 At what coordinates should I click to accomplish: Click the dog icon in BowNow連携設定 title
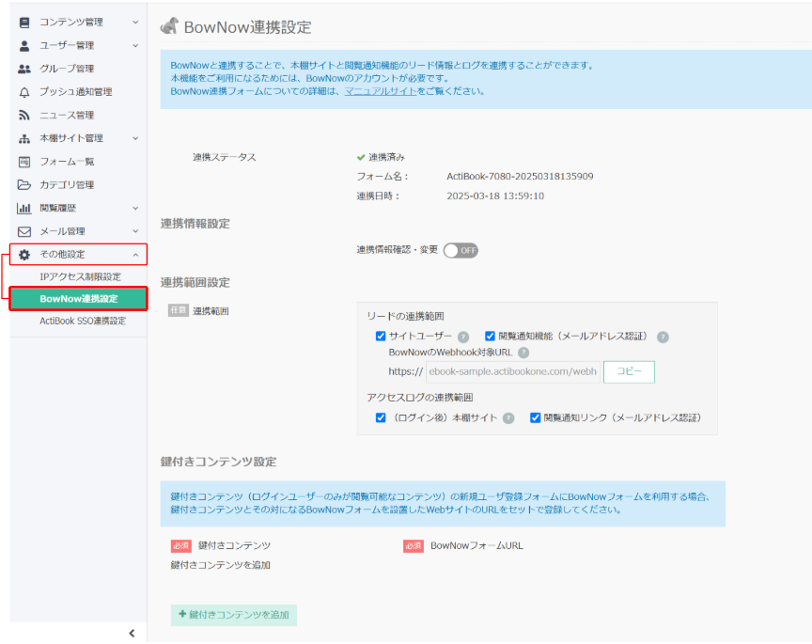169,26
